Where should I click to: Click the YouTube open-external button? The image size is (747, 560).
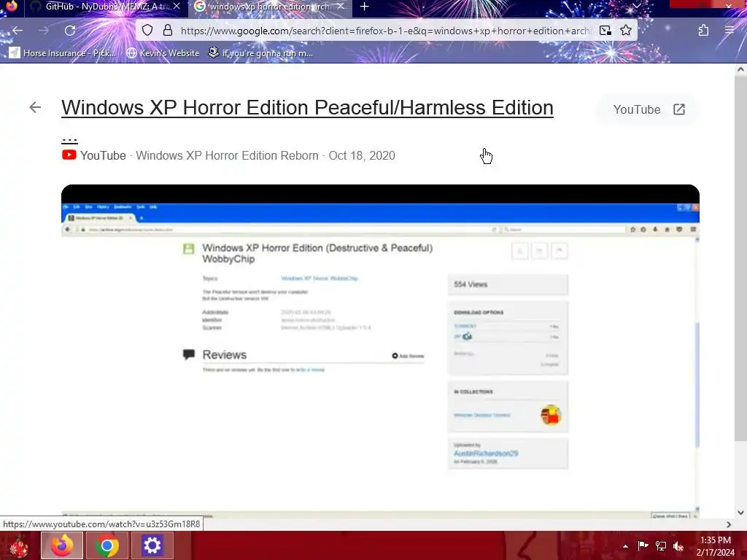[x=649, y=109]
